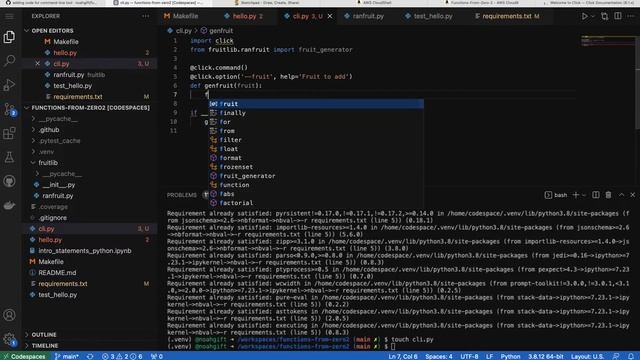This screenshot has height=360, width=640.
Task: Click synchronize changes icon in status bar
Action: (90, 356)
